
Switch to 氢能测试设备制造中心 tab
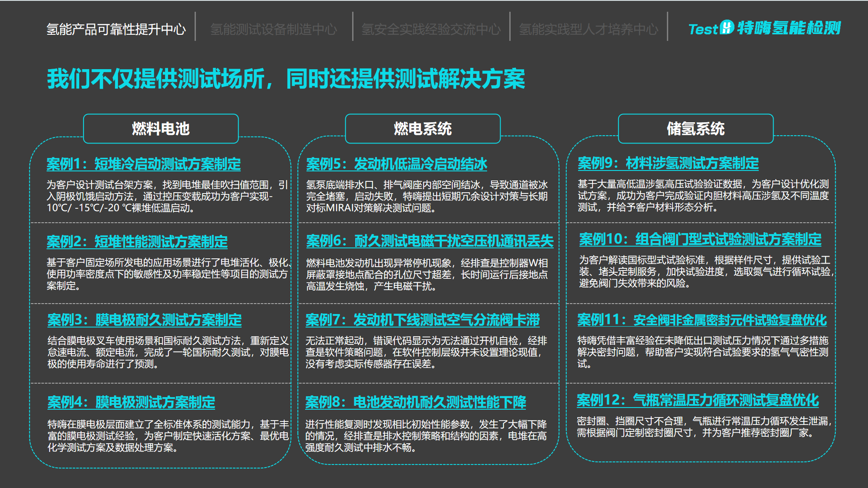273,29
